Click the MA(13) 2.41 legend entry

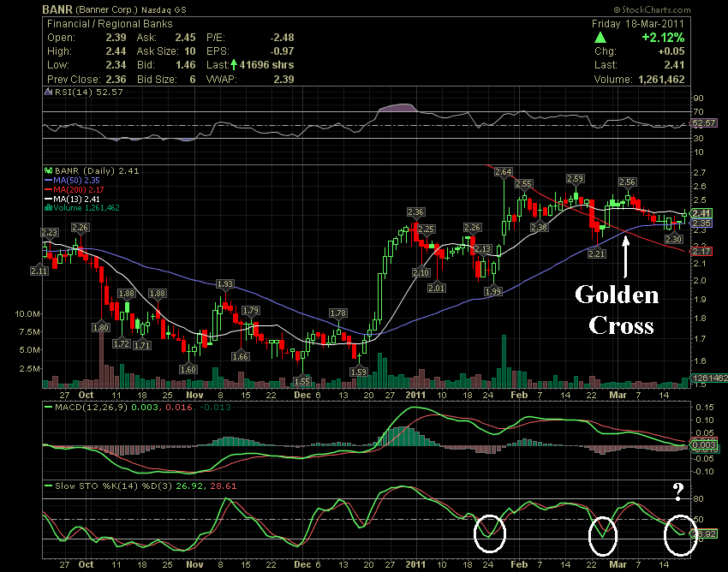[x=76, y=200]
